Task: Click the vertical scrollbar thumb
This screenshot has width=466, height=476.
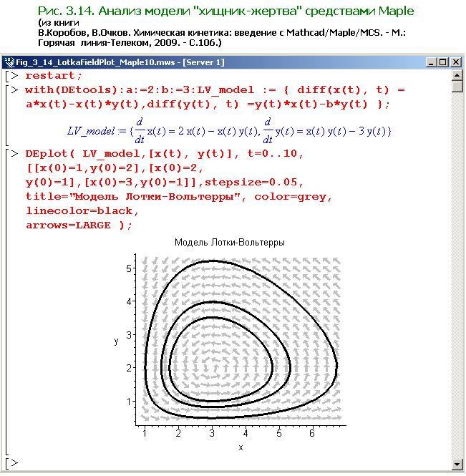Action: [x=457, y=86]
